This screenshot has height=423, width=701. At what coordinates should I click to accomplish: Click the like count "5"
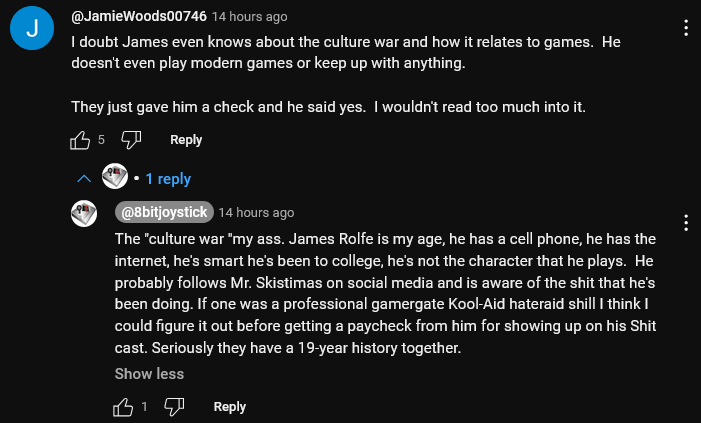tap(101, 140)
